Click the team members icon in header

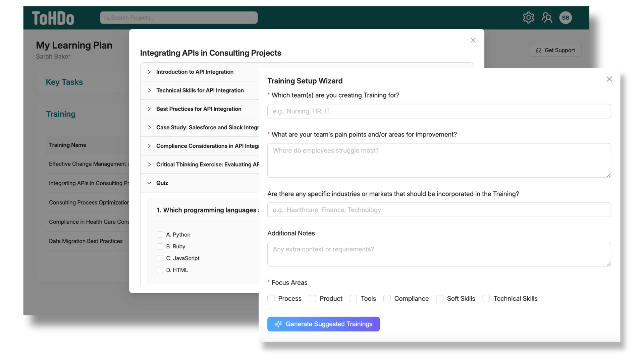(x=547, y=17)
